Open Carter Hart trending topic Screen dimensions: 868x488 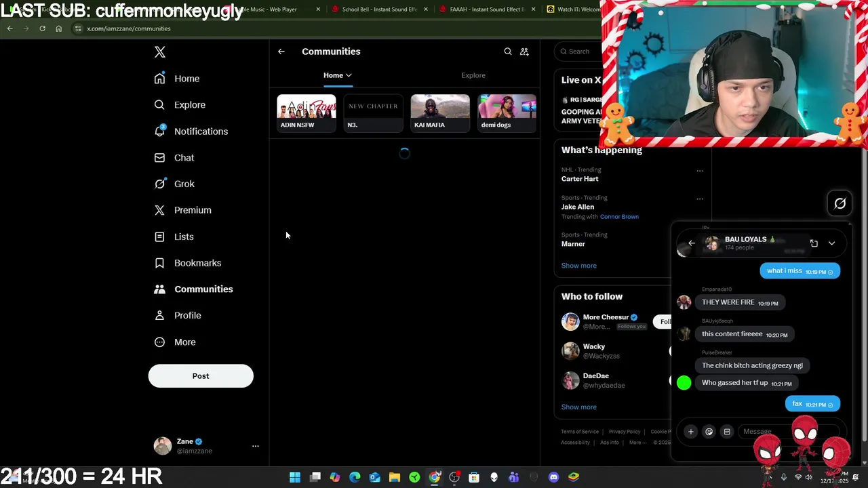coord(580,179)
